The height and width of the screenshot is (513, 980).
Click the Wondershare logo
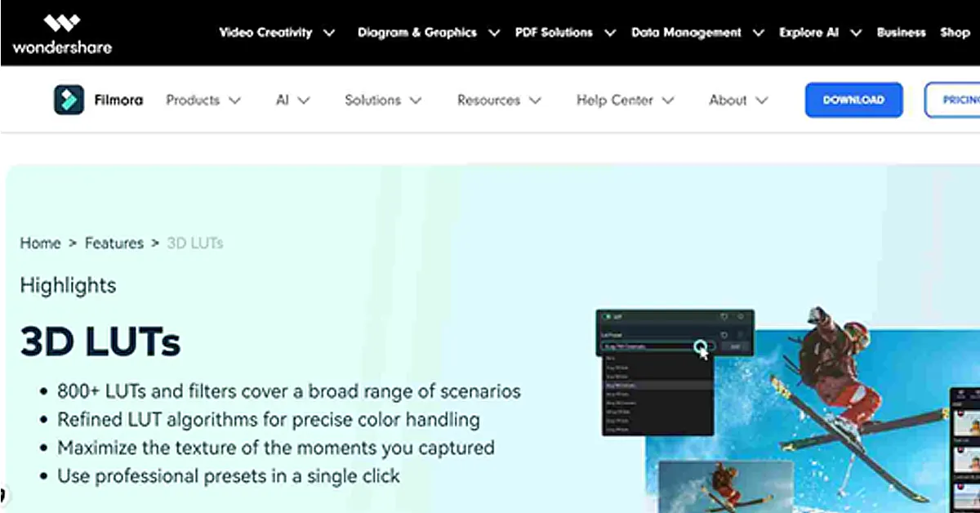tap(61, 33)
